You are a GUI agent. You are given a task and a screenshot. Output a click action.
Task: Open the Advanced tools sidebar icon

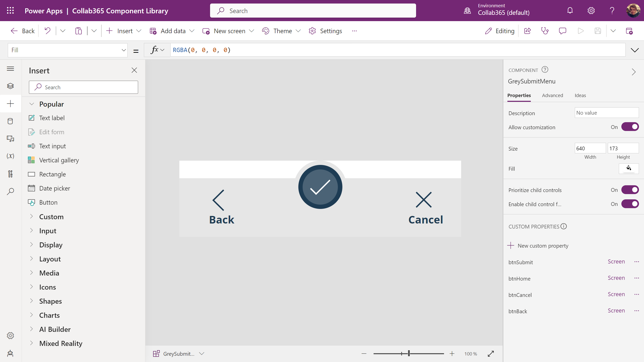pyautogui.click(x=10, y=174)
